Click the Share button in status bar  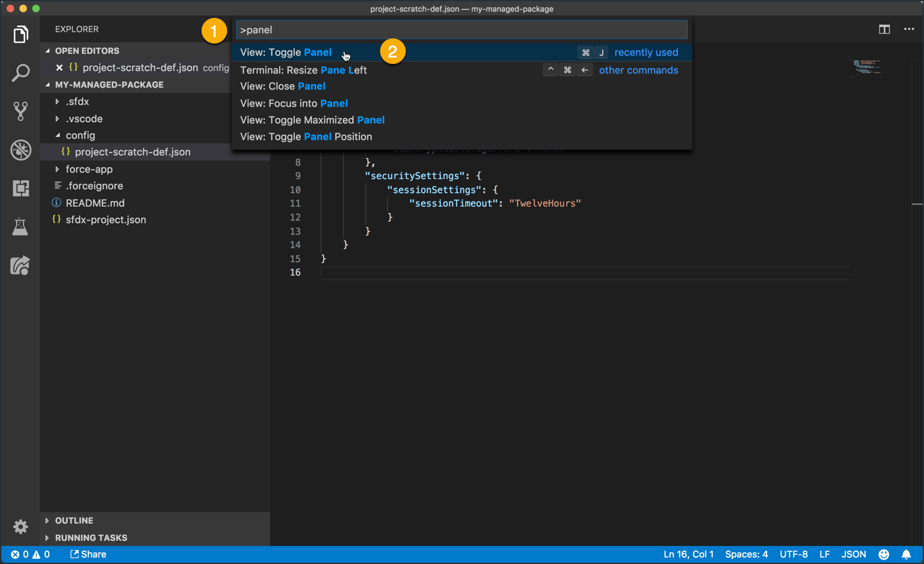[88, 554]
